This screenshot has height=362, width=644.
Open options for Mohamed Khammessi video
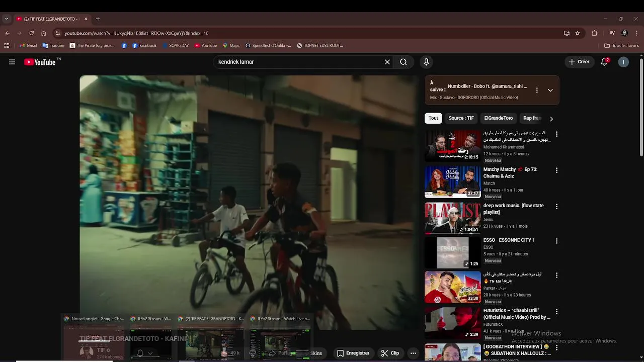[556, 134]
